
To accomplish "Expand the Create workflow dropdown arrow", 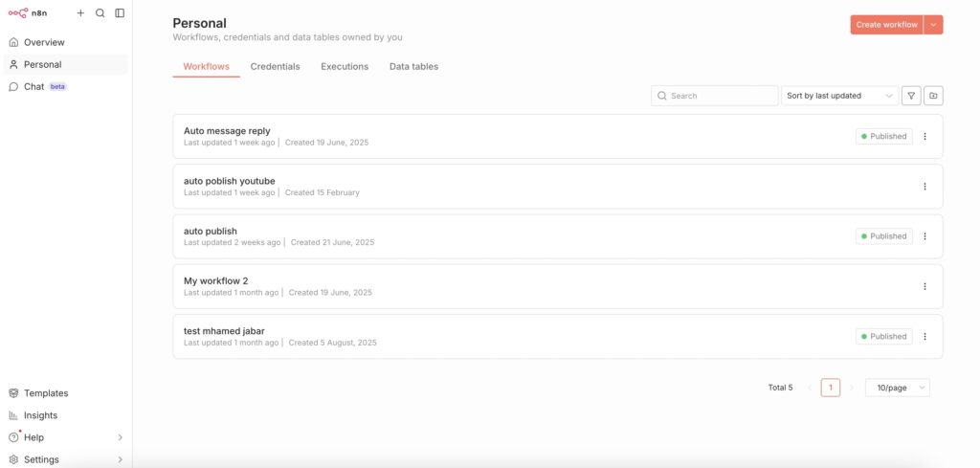I will click(933, 25).
